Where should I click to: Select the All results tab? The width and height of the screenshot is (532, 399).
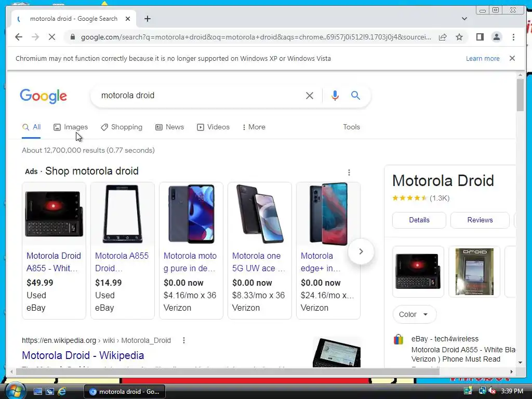[x=31, y=127]
